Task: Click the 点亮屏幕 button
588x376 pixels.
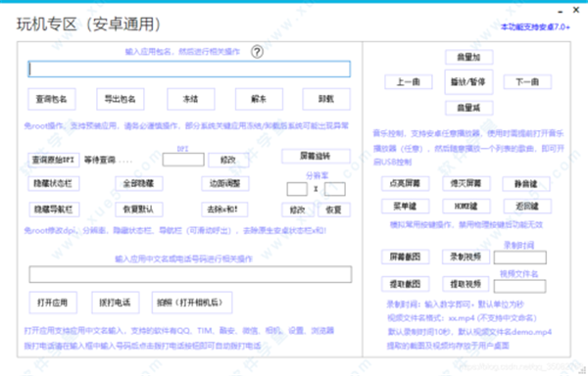Action: coord(406,183)
